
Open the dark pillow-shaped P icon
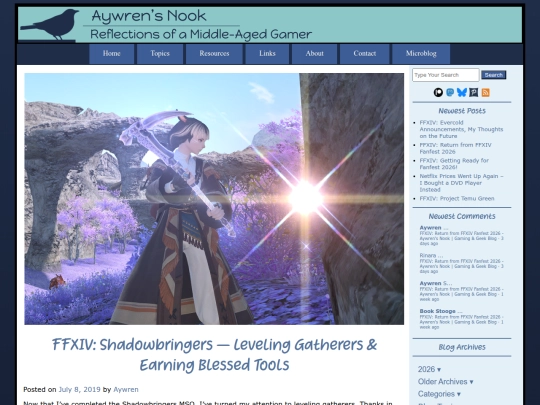click(x=474, y=92)
